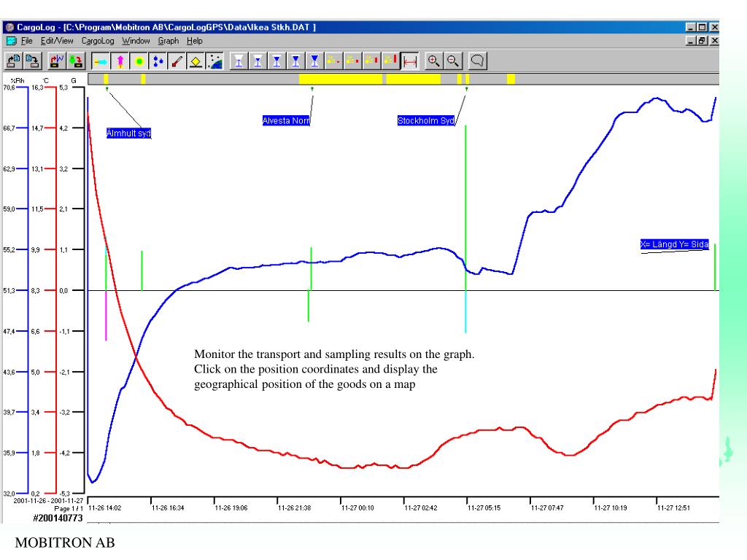Click the red horizontal measure-span icon

(x=410, y=61)
